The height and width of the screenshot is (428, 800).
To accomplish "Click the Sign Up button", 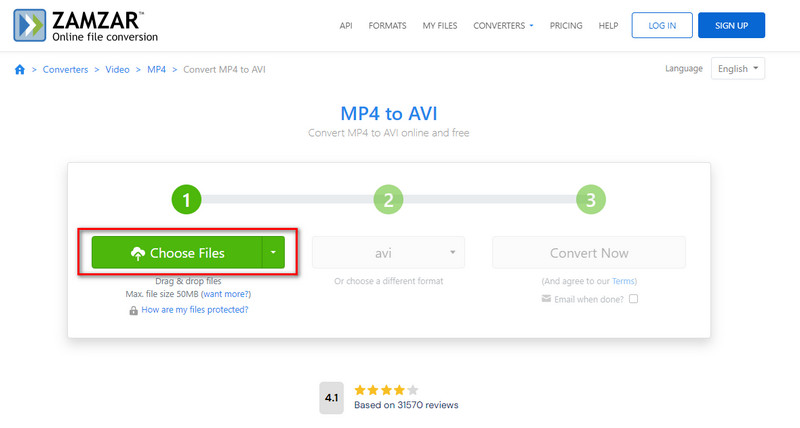I will click(731, 25).
